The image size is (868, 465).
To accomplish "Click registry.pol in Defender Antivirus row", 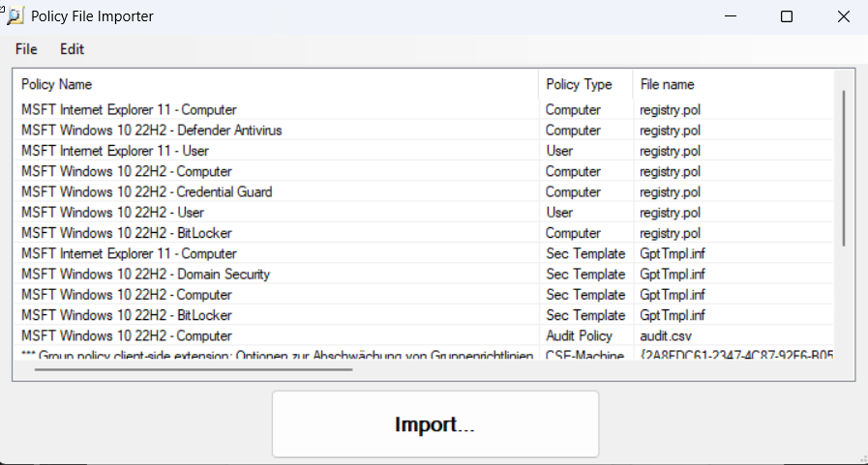I will pyautogui.click(x=670, y=130).
